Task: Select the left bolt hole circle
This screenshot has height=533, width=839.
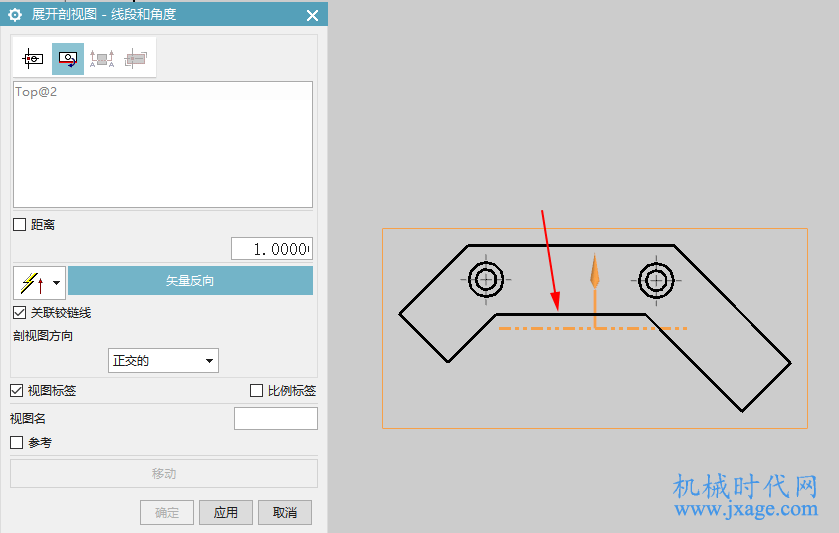Action: click(x=486, y=279)
